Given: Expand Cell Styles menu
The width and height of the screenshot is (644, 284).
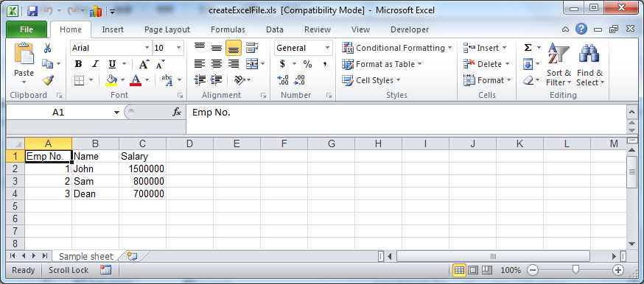Looking at the screenshot, I should pyautogui.click(x=371, y=80).
